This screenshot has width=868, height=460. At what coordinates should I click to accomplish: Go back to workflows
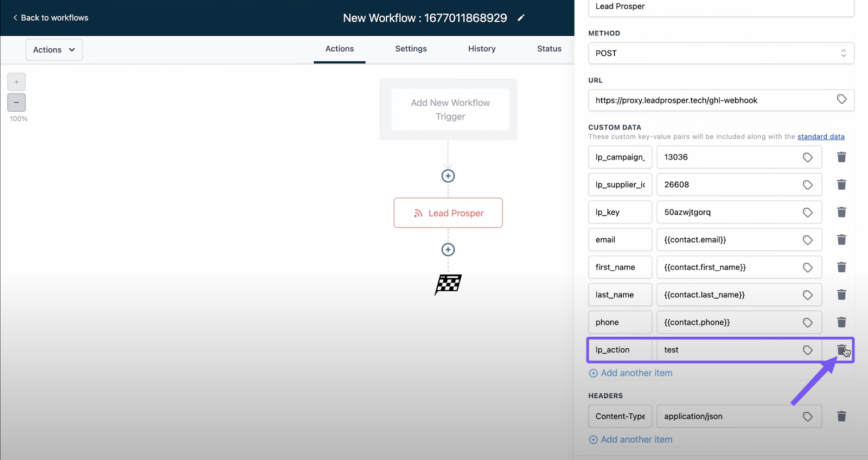click(50, 18)
